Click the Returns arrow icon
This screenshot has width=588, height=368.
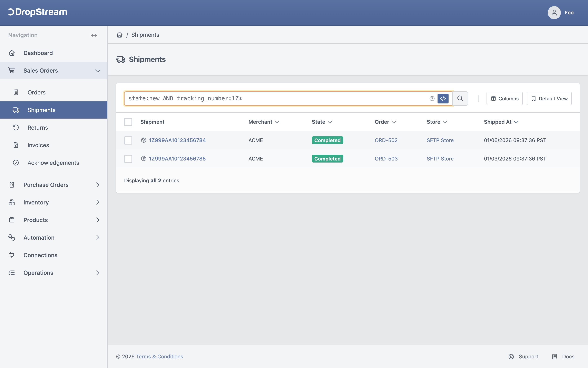(x=16, y=128)
